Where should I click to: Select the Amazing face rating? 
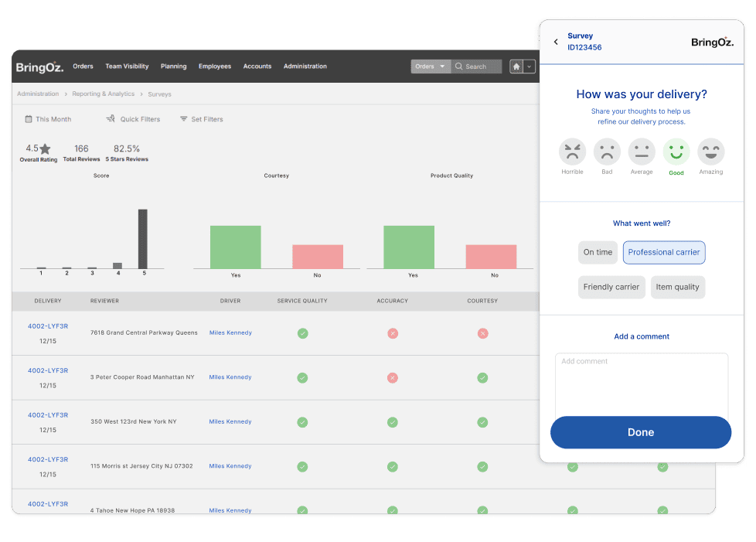click(x=711, y=152)
